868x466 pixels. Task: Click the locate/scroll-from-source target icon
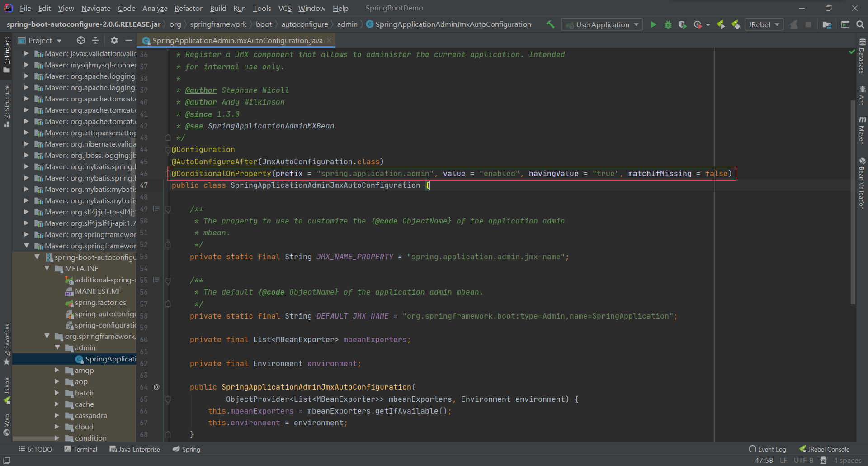click(81, 40)
